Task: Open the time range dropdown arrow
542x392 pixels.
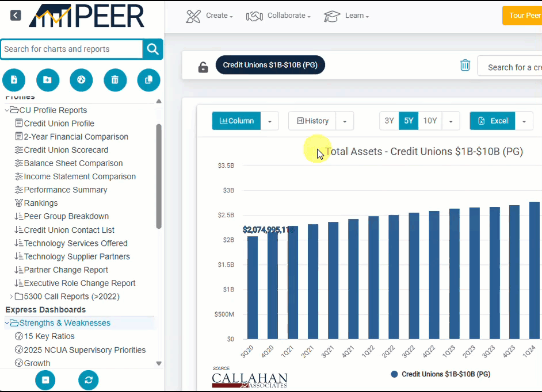Action: pos(451,121)
